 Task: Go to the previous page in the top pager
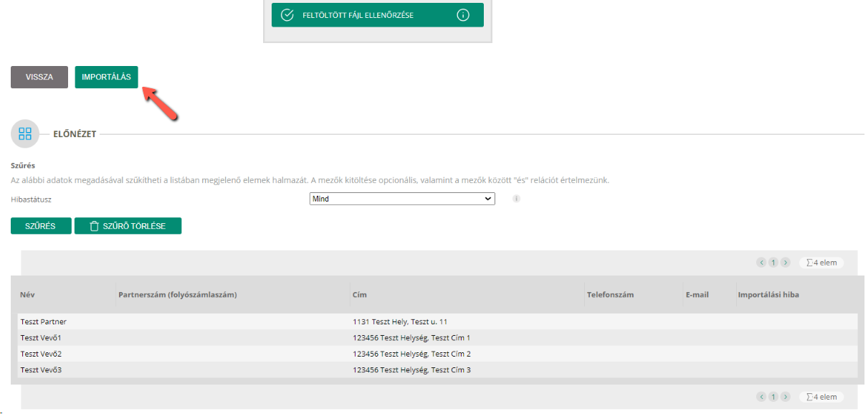761,263
